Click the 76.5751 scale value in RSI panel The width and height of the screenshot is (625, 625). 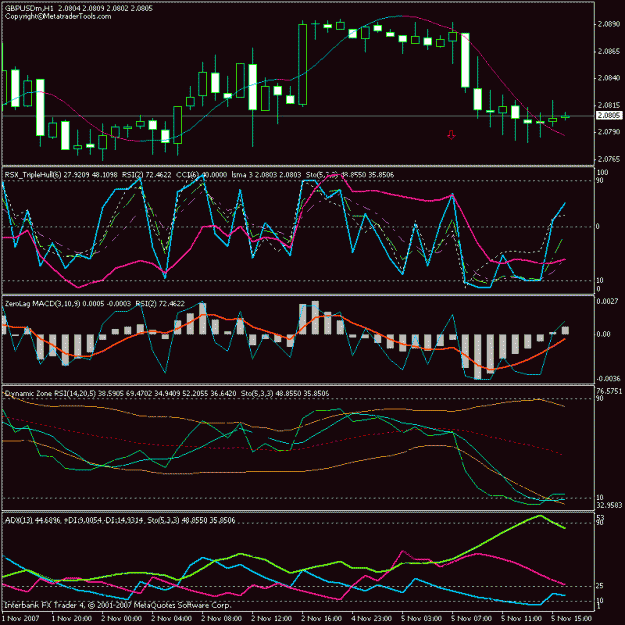tap(609, 391)
